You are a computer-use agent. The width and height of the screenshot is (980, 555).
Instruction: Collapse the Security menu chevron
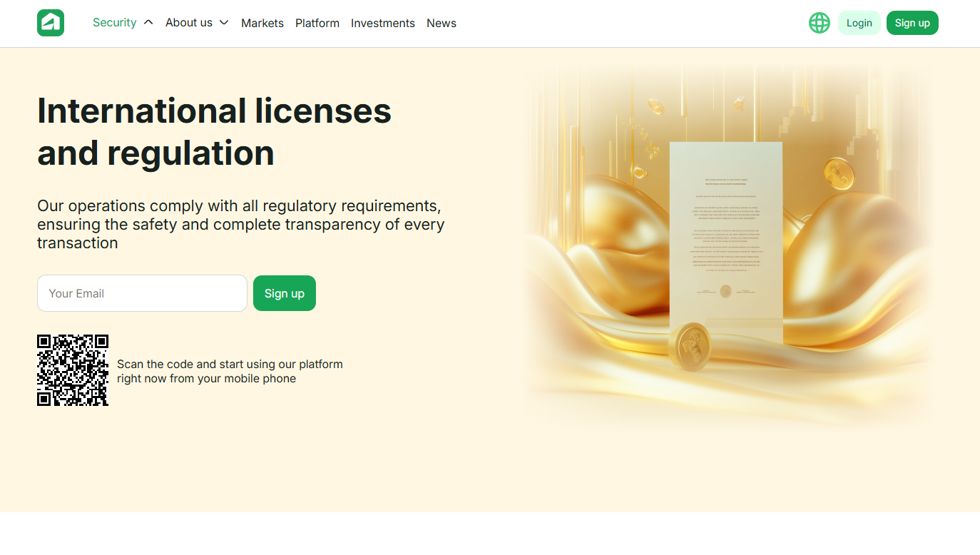coord(148,22)
